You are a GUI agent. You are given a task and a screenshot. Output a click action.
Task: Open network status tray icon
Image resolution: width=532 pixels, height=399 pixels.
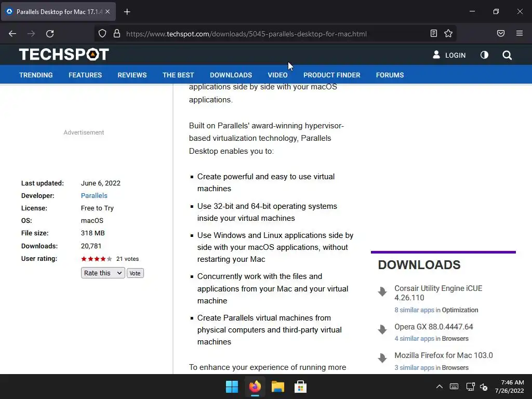tap(470, 387)
